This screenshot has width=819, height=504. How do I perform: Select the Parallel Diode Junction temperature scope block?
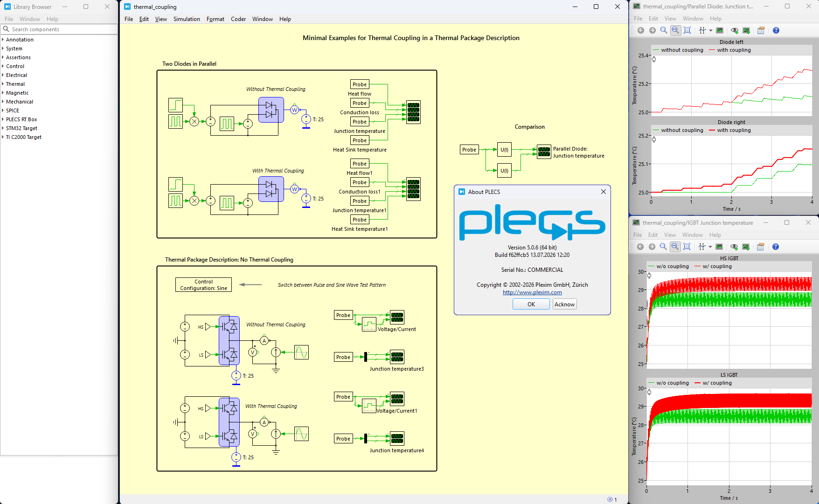pos(544,152)
